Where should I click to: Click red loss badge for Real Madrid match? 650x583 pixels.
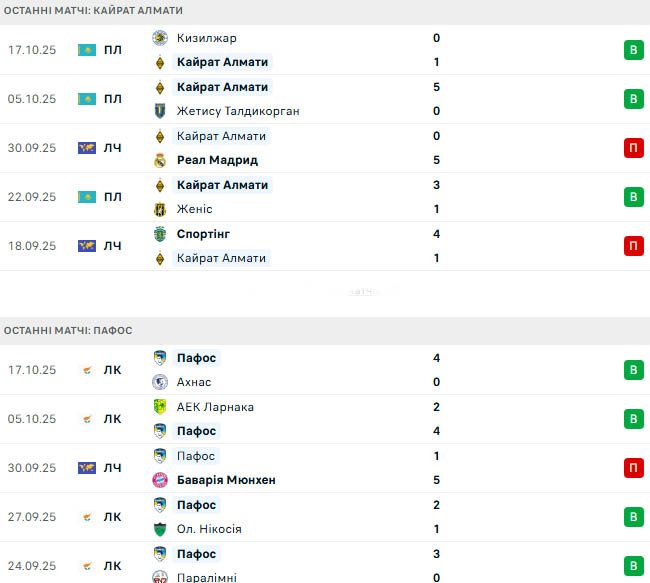point(633,148)
